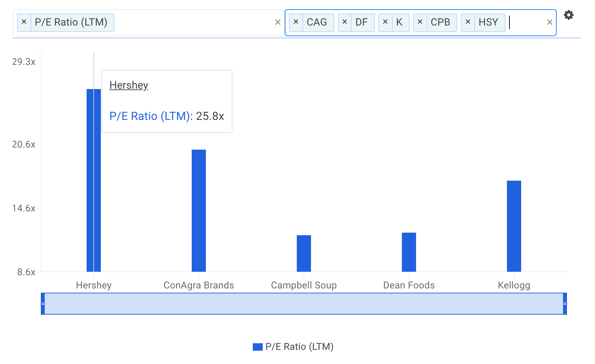Open the Hershey link in the tooltip

pos(129,85)
